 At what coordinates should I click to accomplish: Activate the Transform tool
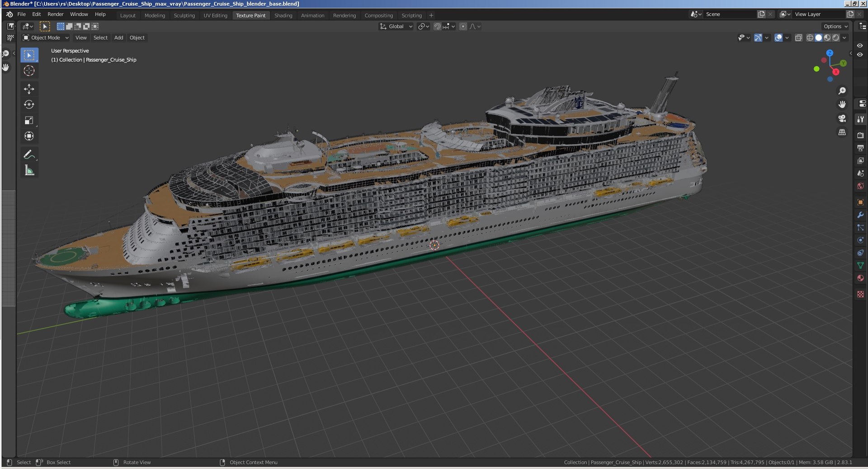click(x=29, y=136)
